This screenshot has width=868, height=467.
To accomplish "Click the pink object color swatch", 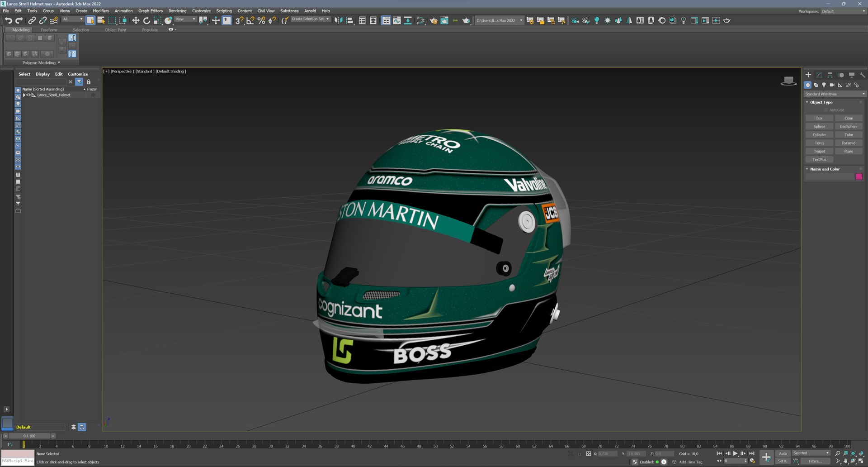I will pyautogui.click(x=859, y=177).
